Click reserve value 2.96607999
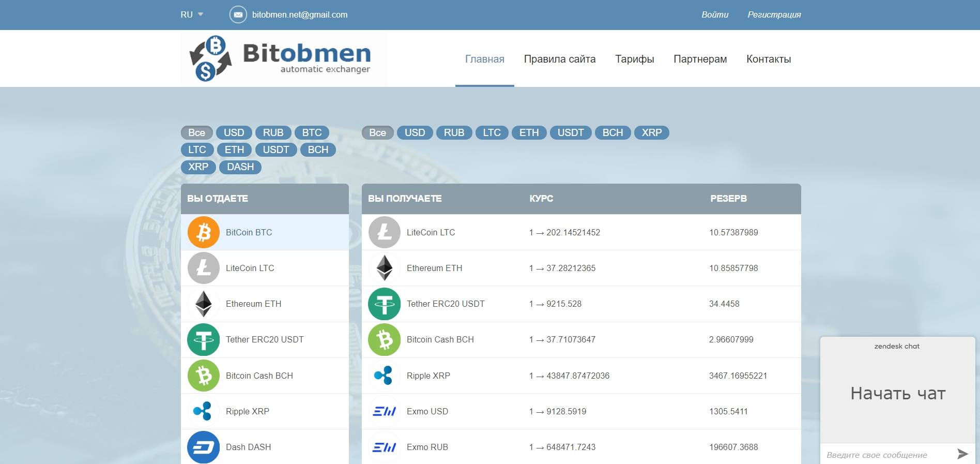 pos(731,339)
